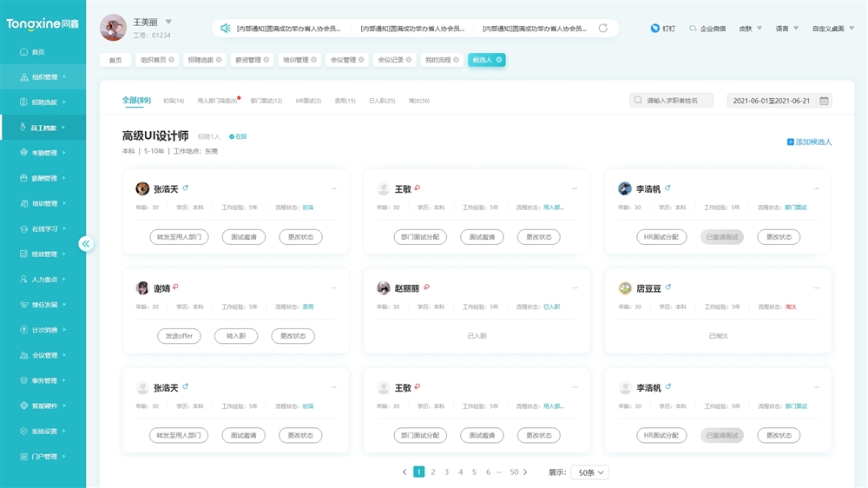Expand the 50条 page size dropdown

589,472
